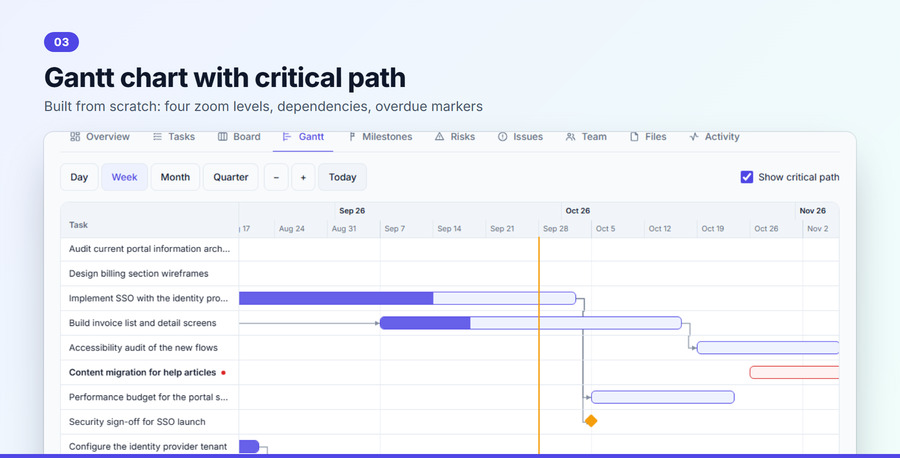Switch to the Tasks tab
The image size is (900, 458).
tap(174, 137)
